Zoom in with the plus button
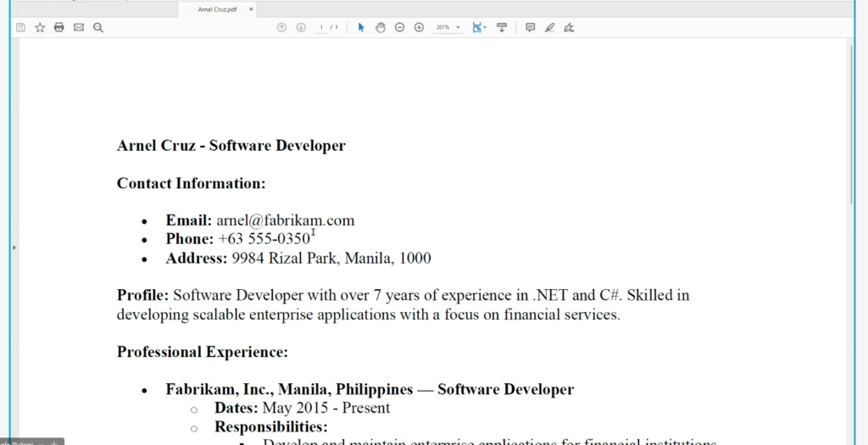Image resolution: width=868 pixels, height=445 pixels. 419,28
